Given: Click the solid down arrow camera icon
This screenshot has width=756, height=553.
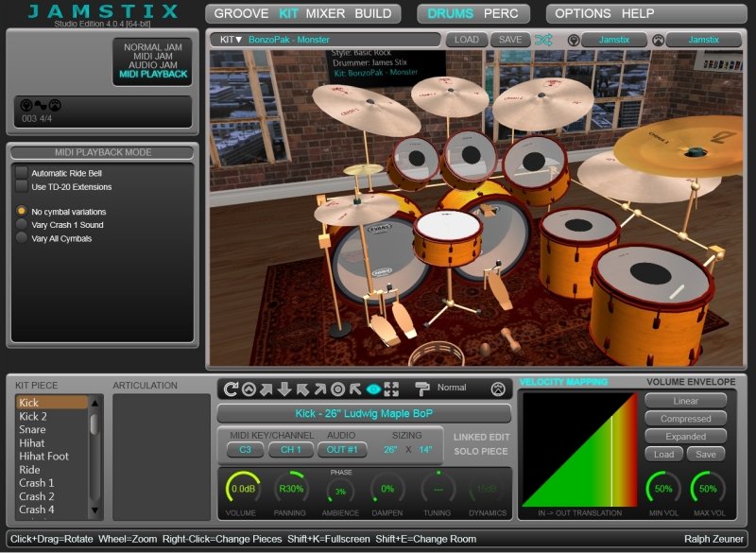Looking at the screenshot, I should (284, 389).
